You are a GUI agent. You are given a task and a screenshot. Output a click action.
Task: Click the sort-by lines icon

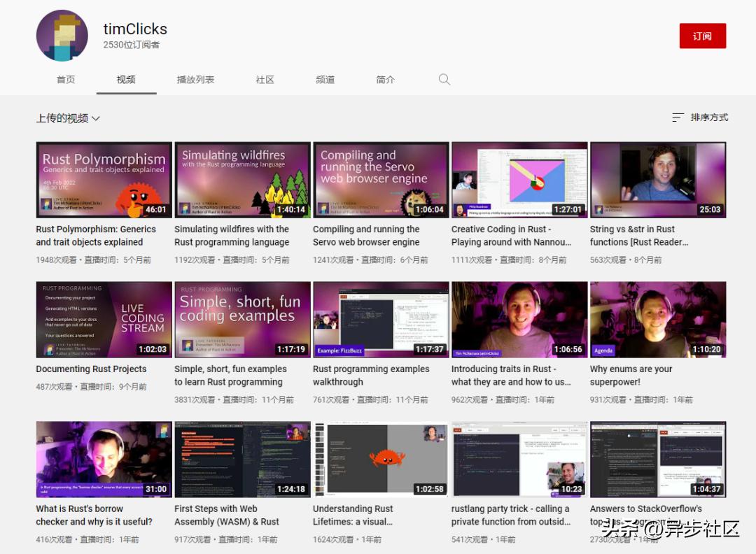(678, 118)
